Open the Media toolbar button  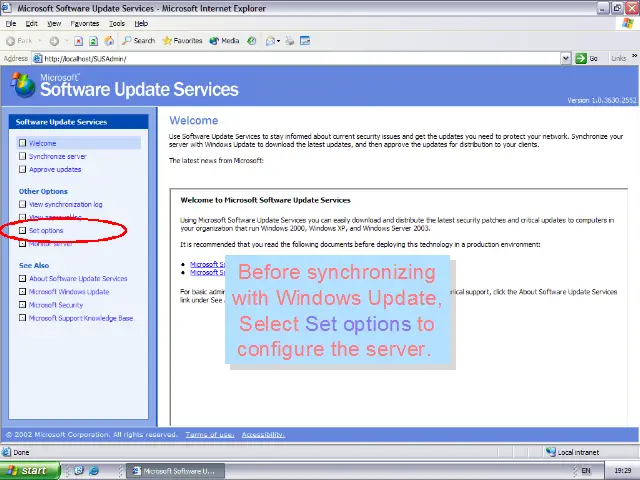224,41
